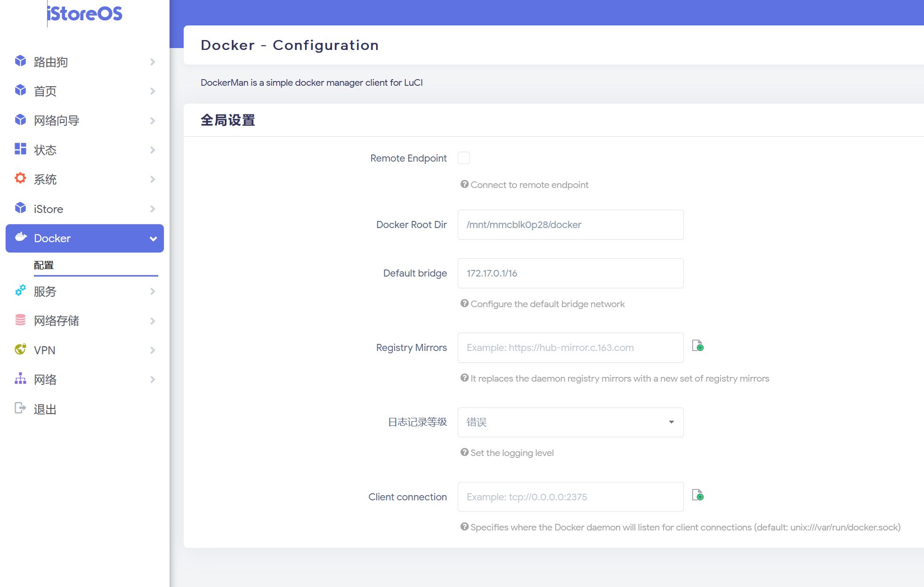Click the 网络向导 cube icon
924x587 pixels.
(20, 120)
